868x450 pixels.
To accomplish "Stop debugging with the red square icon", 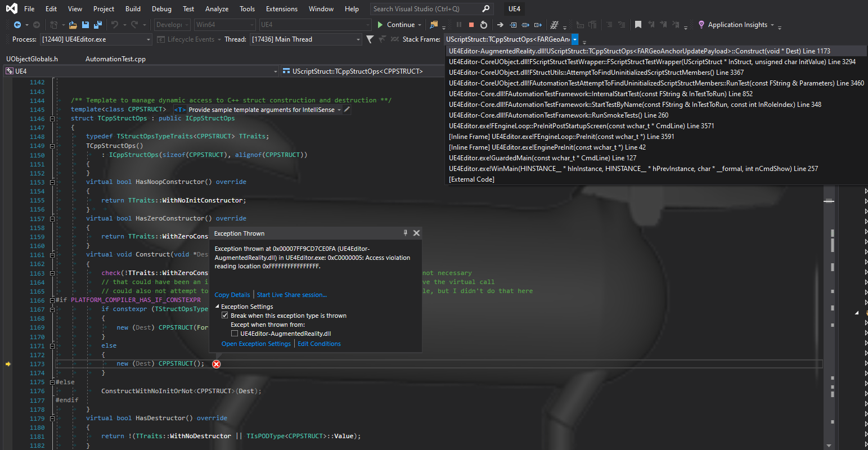I will 471,25.
